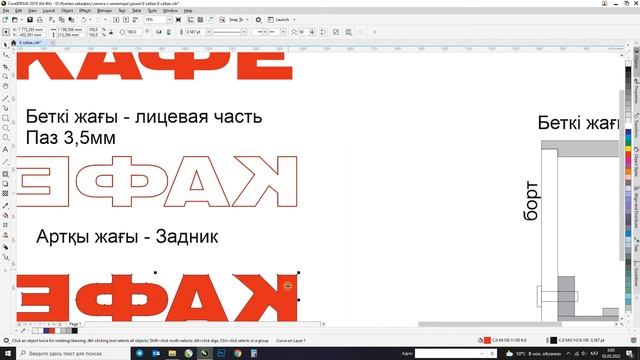Open the zoom level dropdown showing 10%
640x360 pixels.
169,20
